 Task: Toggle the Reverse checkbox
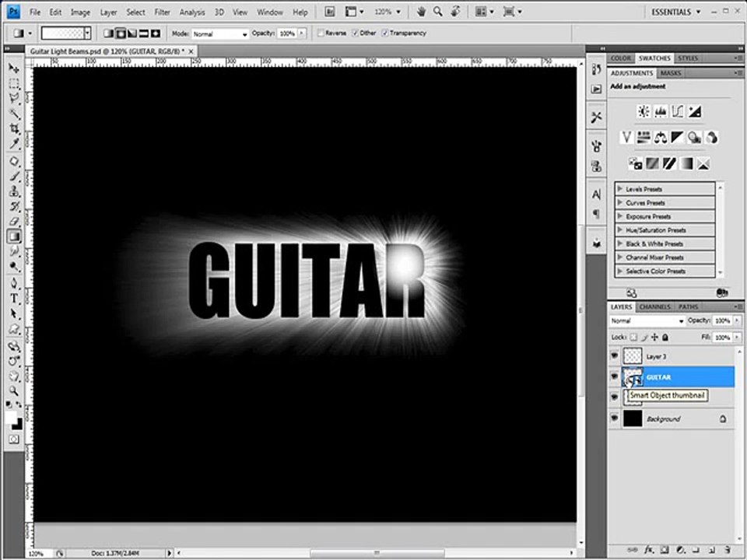coord(321,33)
